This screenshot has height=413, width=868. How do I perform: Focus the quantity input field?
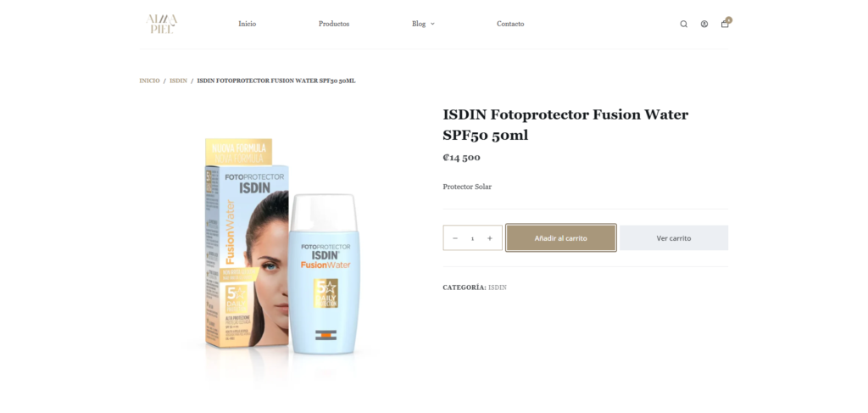[472, 238]
